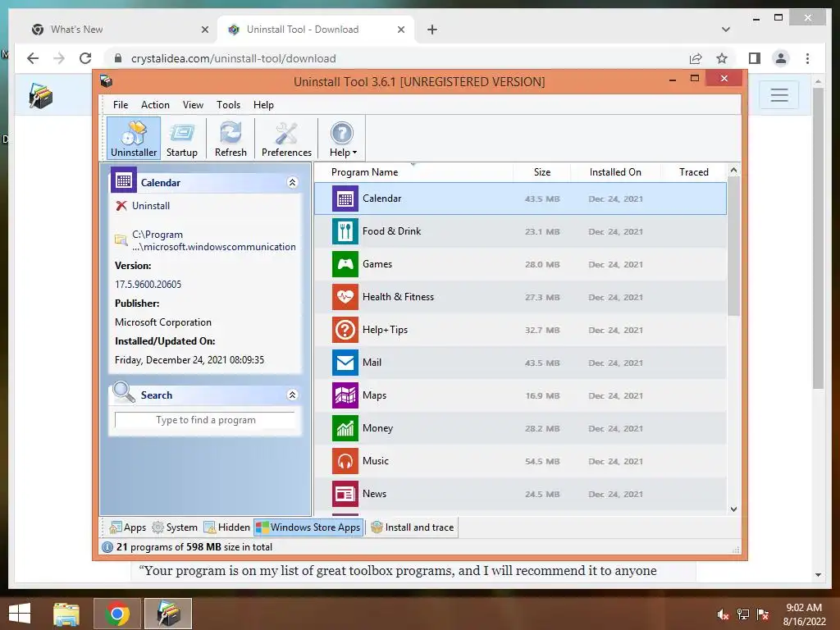840x630 pixels.
Task: Click the Health & Fitness heart icon
Action: 345,297
